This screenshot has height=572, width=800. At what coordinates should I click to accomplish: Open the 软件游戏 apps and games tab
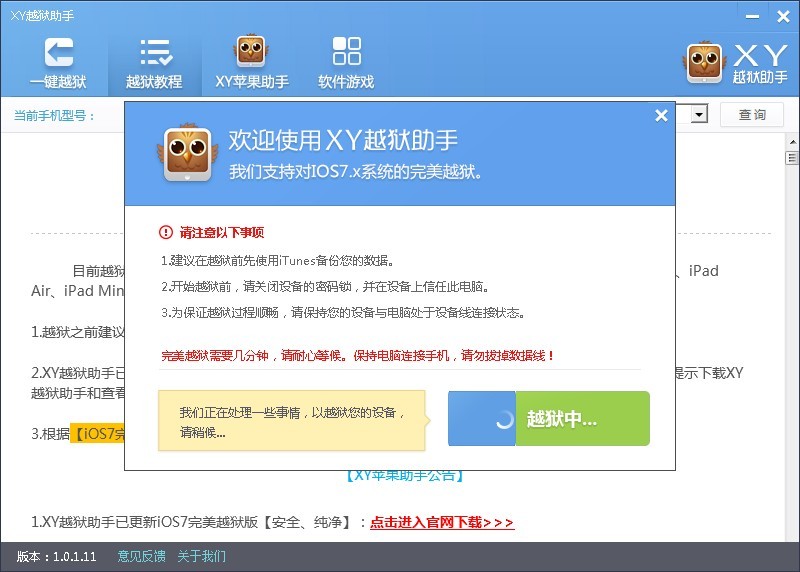(346, 63)
